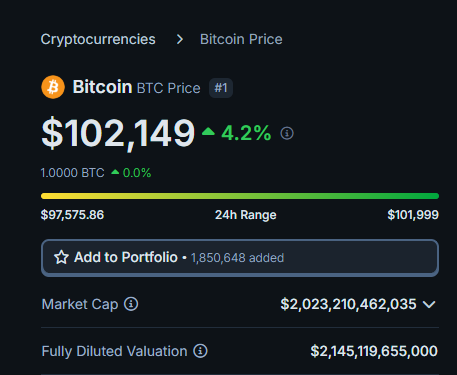Click the orange Bitcoin logo icon
The height and width of the screenshot is (375, 457).
pos(53,87)
